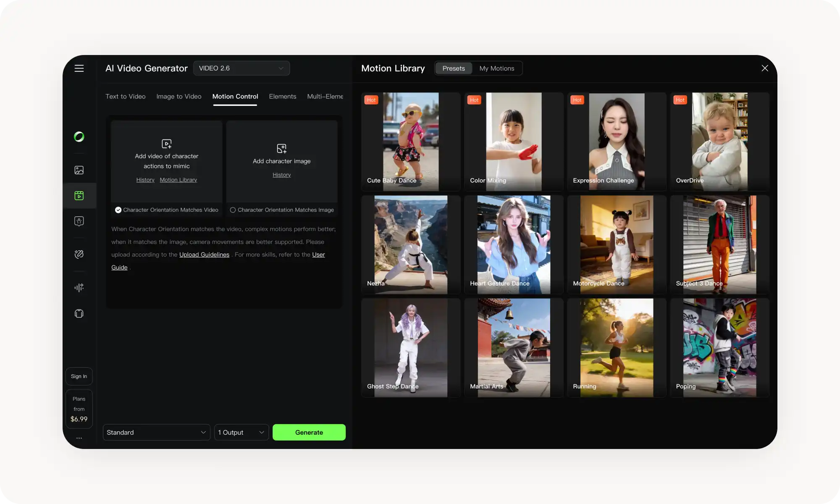The height and width of the screenshot is (504, 840).
Task: Expand the Standard quality dropdown
Action: (x=156, y=432)
